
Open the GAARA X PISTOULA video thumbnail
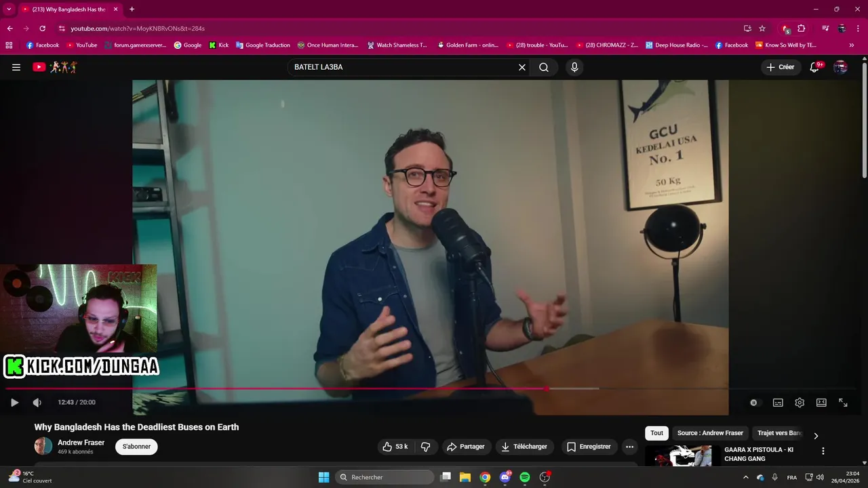682,455
